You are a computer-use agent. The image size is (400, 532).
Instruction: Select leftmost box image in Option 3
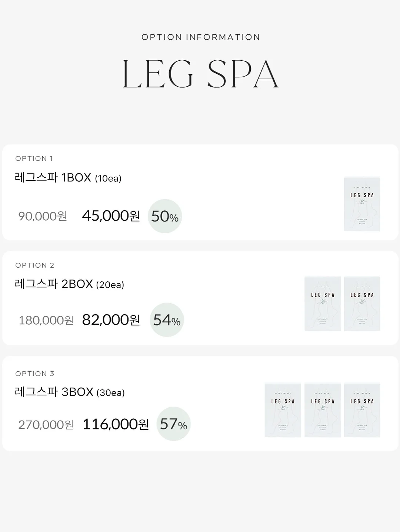(x=283, y=410)
